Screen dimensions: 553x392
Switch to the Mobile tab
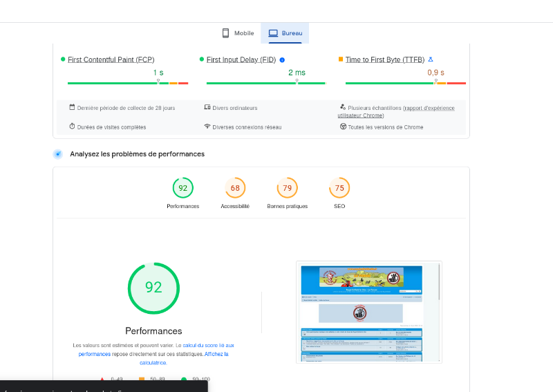coord(237,33)
